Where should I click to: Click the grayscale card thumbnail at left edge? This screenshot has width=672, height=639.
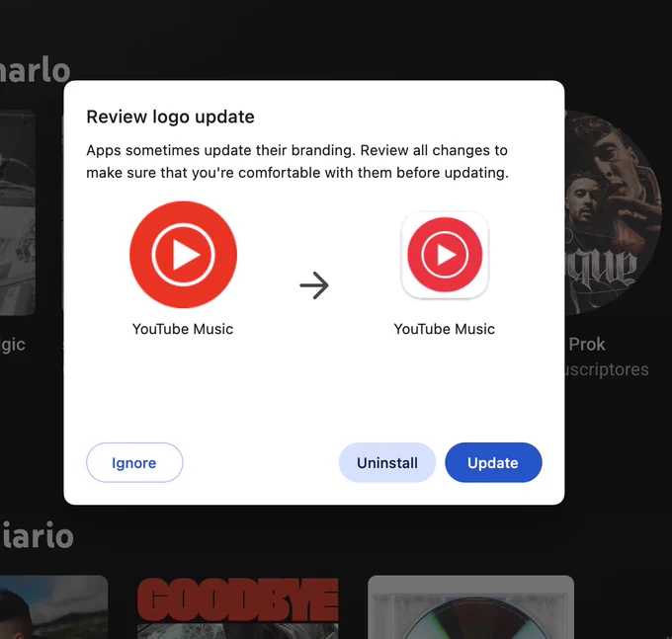pos(17,212)
